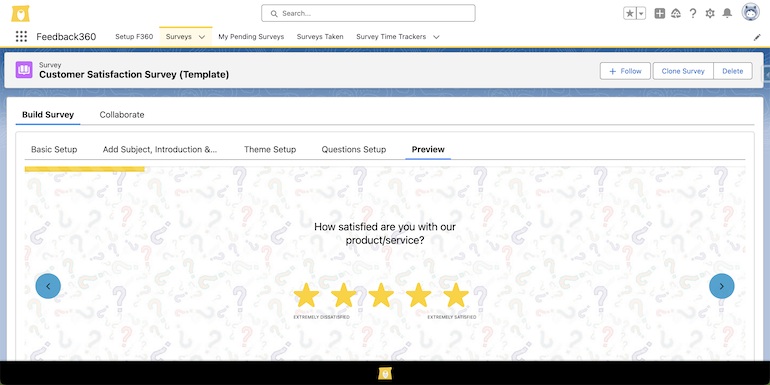Image resolution: width=770 pixels, height=385 pixels.
Task: Click the yellow Feedback360 logo in header
Action: click(21, 13)
